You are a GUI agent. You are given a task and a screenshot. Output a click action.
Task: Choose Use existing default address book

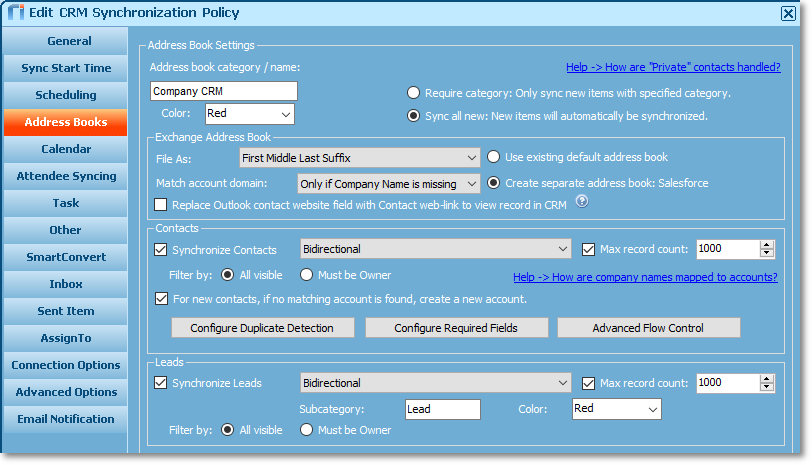493,157
